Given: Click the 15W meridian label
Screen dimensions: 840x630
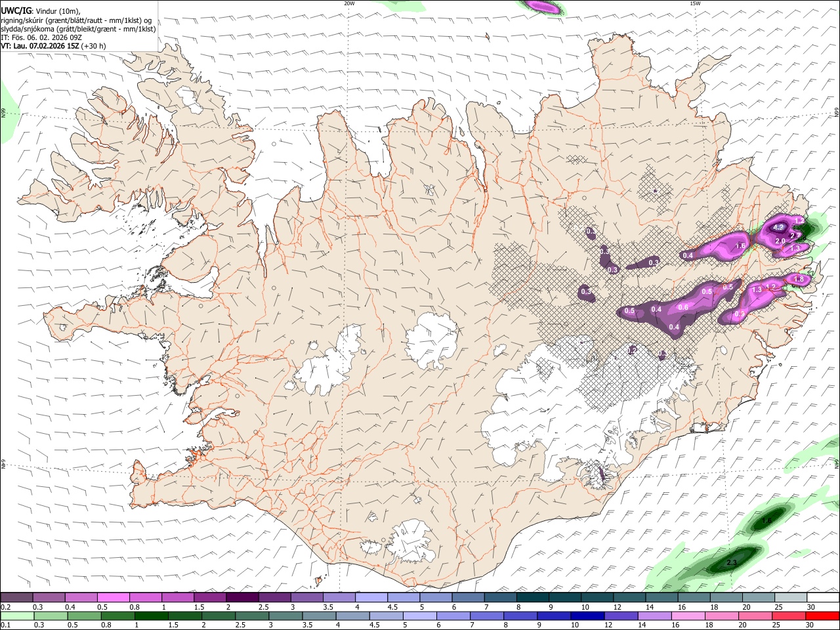Looking at the screenshot, I should point(695,3).
